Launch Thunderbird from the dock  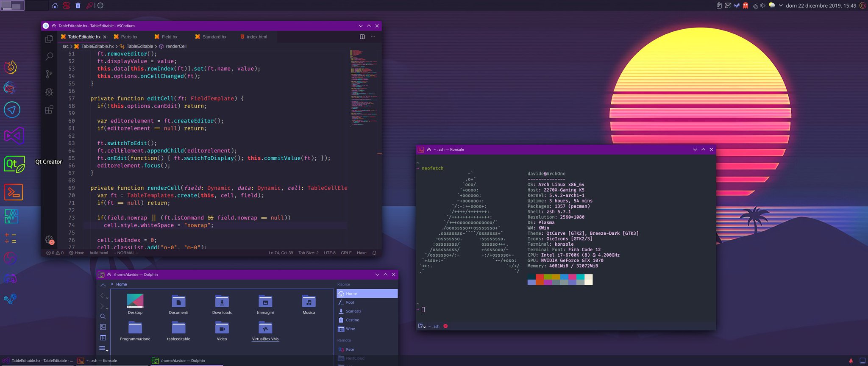pyautogui.click(x=10, y=88)
